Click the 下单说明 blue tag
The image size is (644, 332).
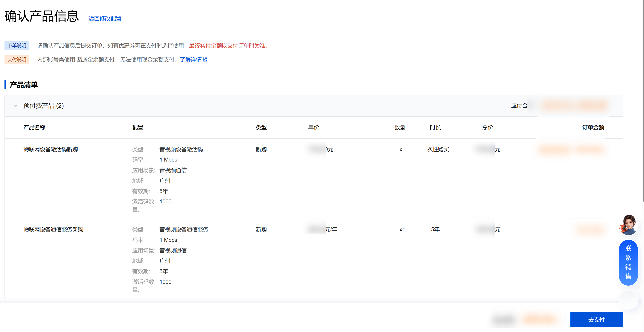(x=17, y=46)
